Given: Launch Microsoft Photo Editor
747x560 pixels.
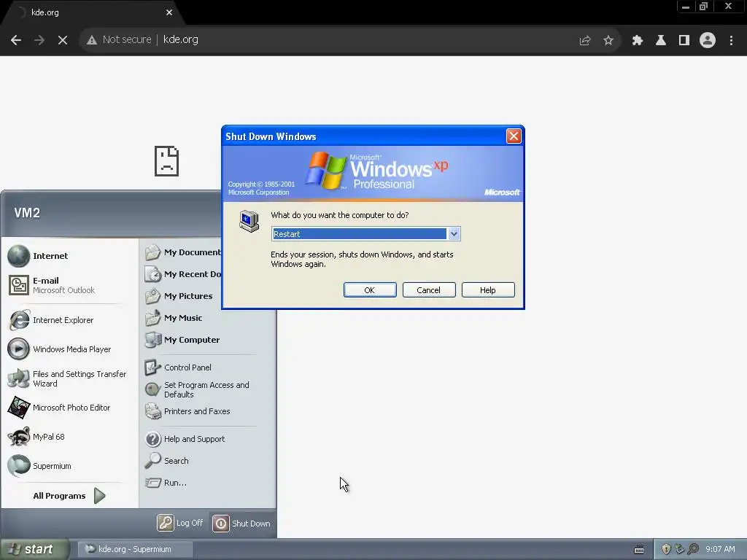Looking at the screenshot, I should click(69, 408).
